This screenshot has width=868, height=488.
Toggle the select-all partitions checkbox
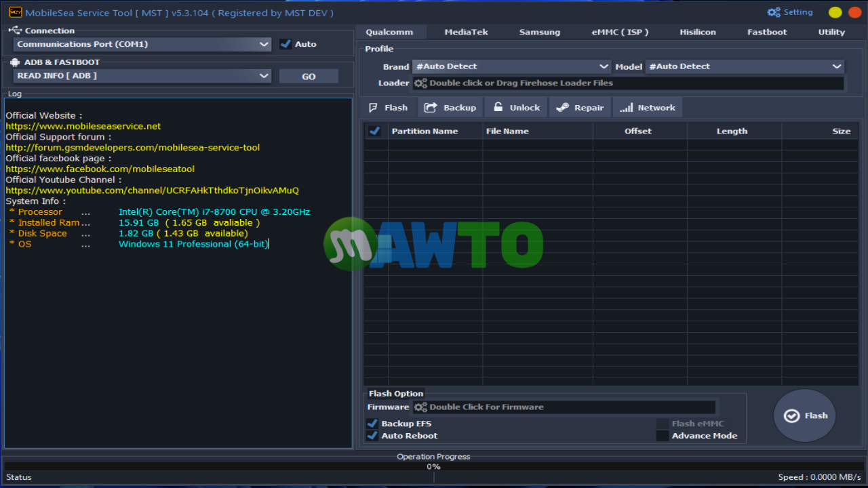(x=374, y=131)
